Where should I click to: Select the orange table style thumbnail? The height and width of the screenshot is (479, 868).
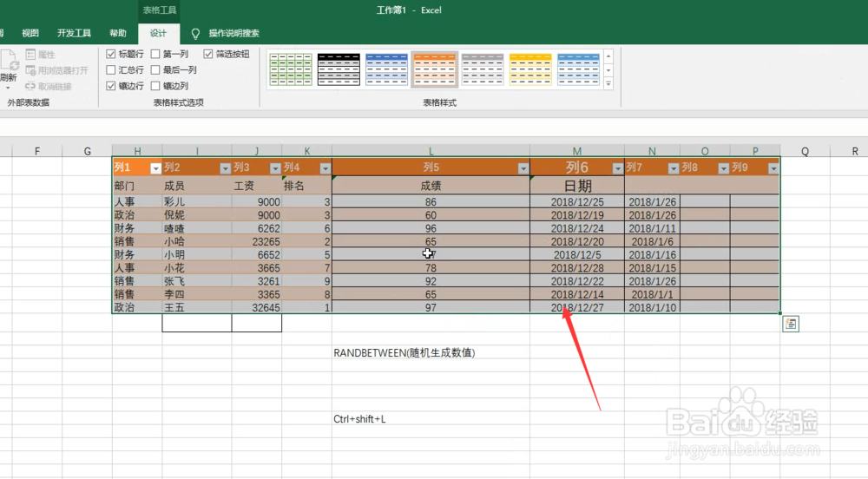pyautogui.click(x=435, y=69)
